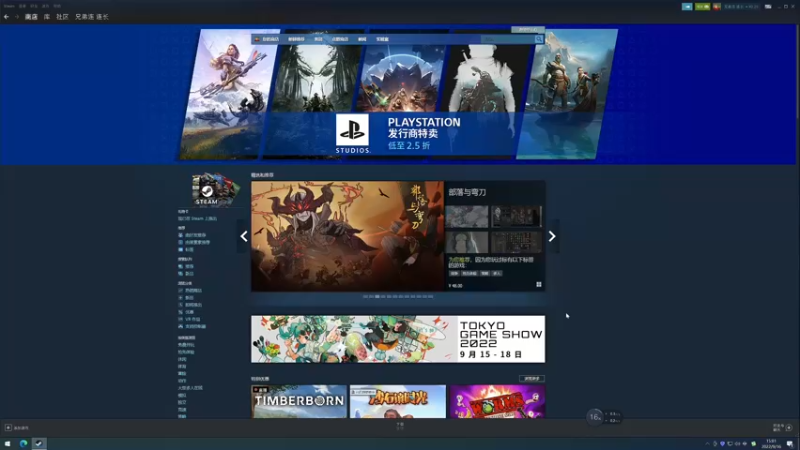
Task: Switch to the 商店 store tab
Action: point(31,17)
